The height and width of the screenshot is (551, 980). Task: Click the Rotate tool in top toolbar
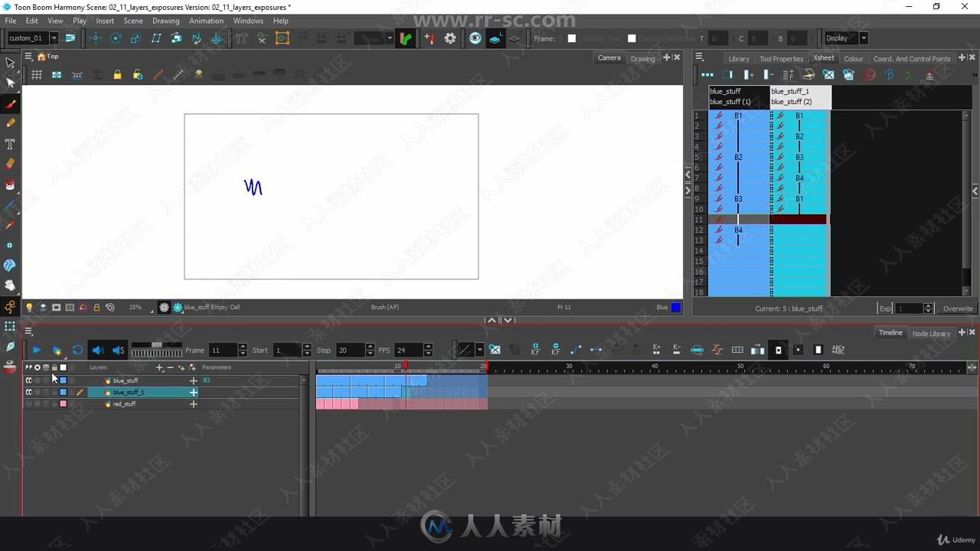pyautogui.click(x=116, y=38)
